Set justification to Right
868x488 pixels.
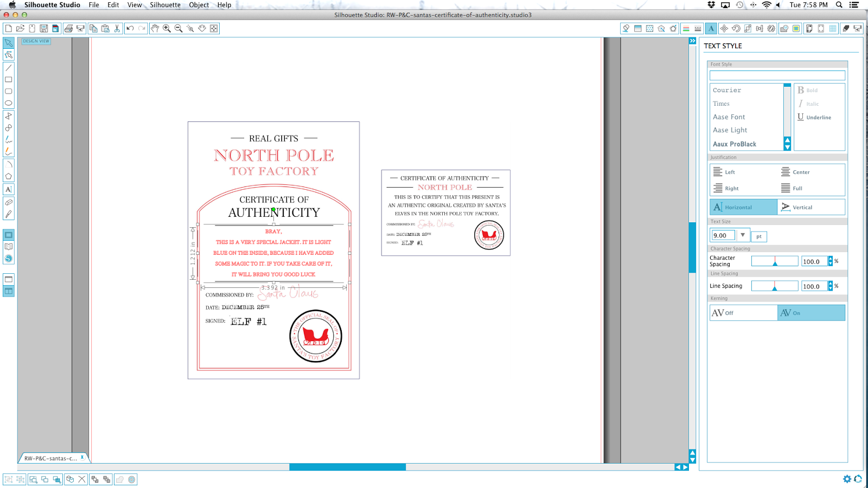click(726, 188)
